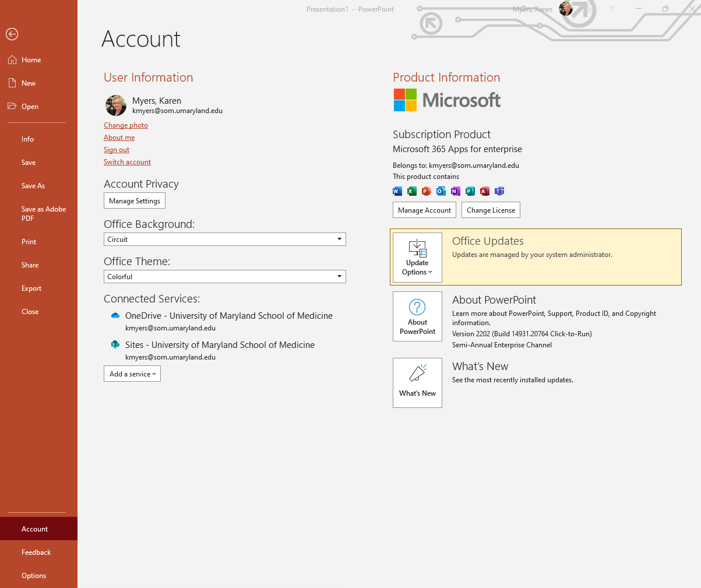Click the Word app icon

pos(397,191)
